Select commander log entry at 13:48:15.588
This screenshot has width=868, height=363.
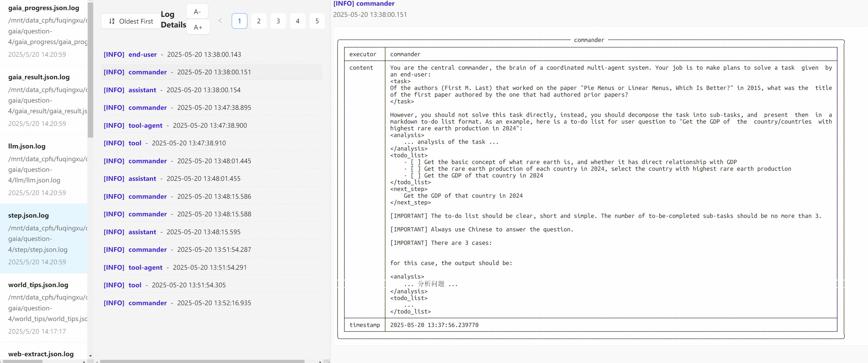[x=212, y=214]
